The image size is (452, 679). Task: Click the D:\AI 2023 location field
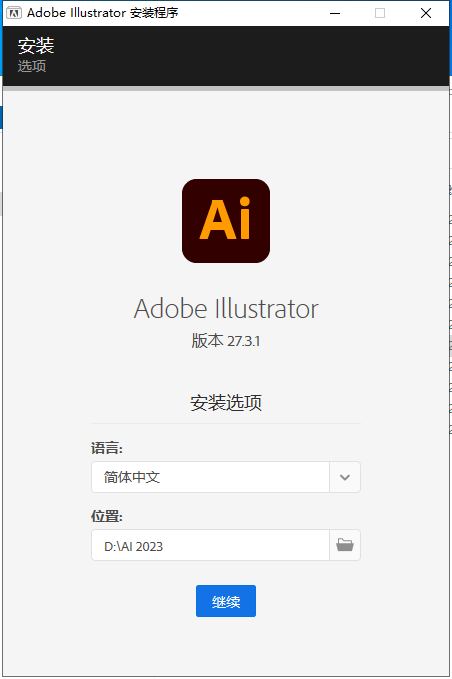pyautogui.click(x=210, y=545)
